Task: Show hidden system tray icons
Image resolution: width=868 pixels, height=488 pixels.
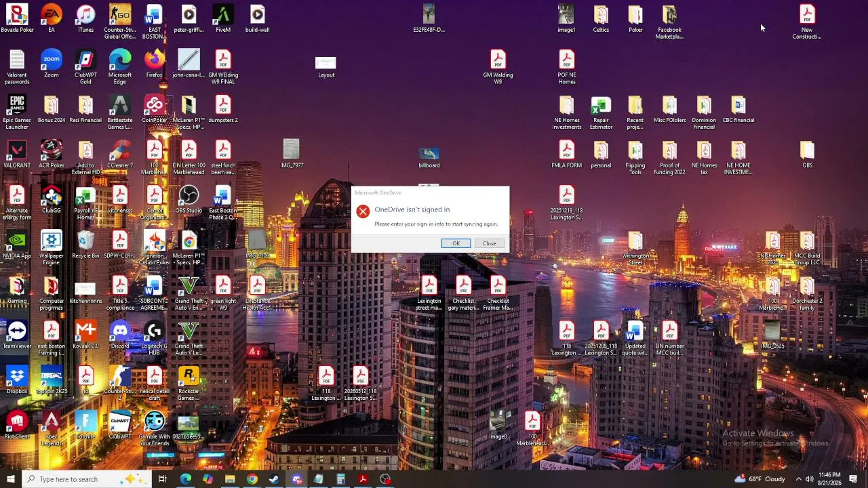Action: pos(798,479)
